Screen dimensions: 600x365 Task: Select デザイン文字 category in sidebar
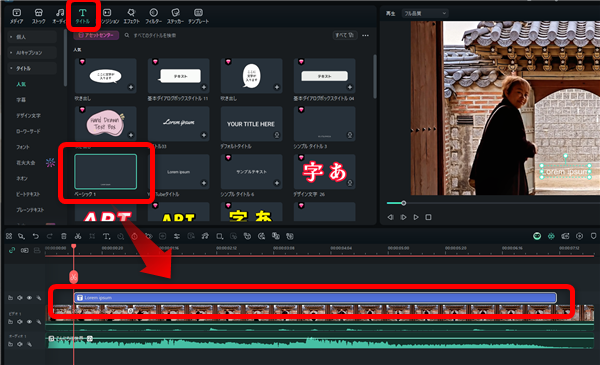click(28, 115)
